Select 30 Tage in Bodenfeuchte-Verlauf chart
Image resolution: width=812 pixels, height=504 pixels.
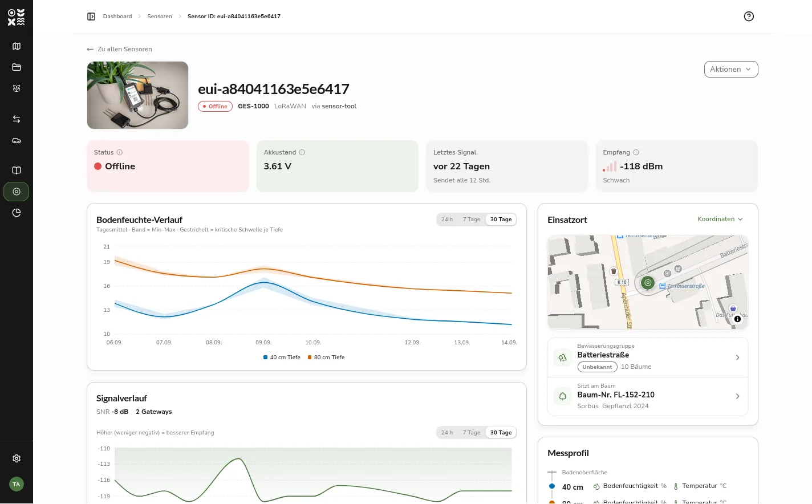501,220
